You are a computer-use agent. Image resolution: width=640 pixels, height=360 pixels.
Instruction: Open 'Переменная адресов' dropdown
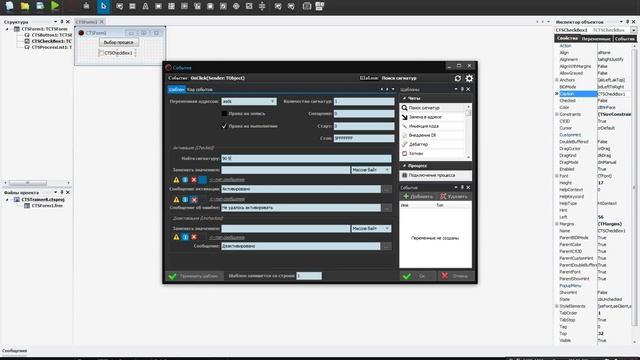click(272, 101)
